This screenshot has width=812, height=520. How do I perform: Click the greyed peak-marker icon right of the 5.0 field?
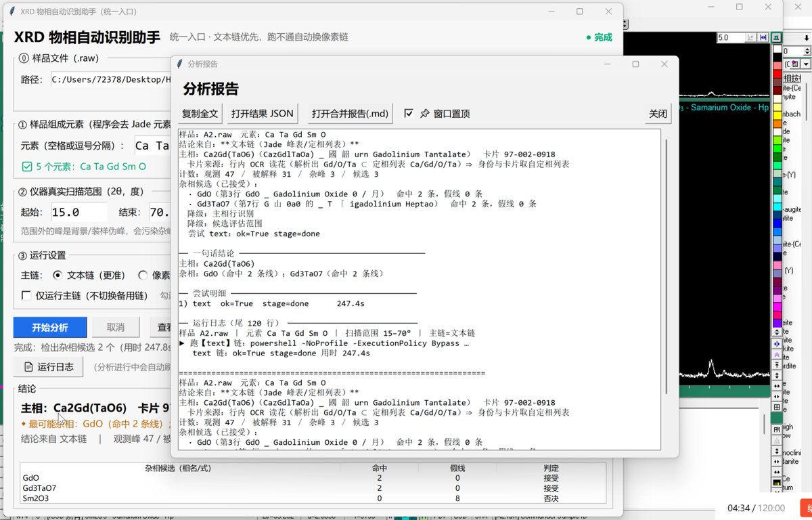point(750,37)
